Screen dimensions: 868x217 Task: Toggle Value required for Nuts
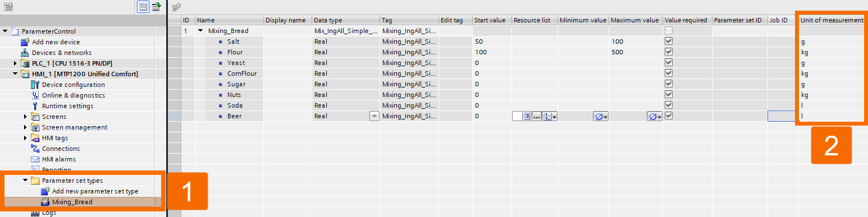669,95
